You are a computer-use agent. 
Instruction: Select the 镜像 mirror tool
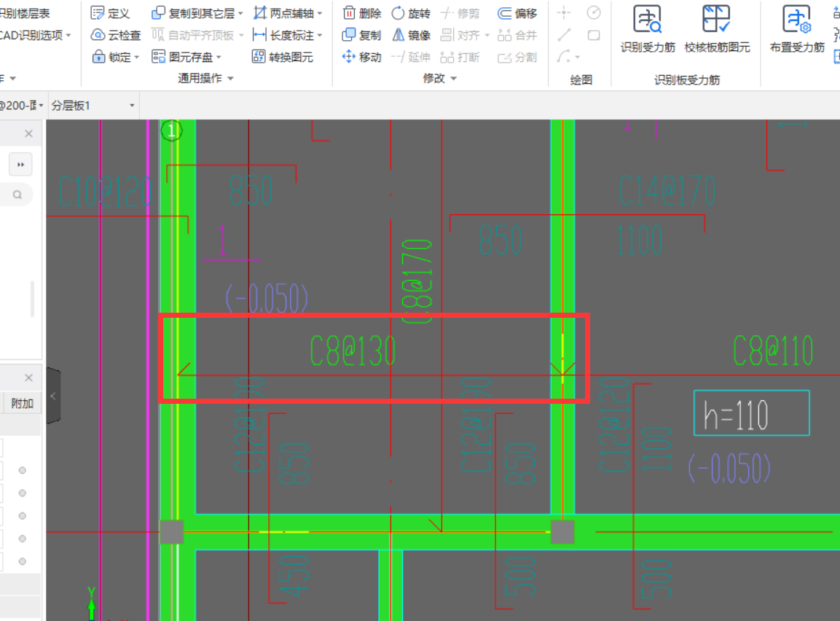[411, 35]
